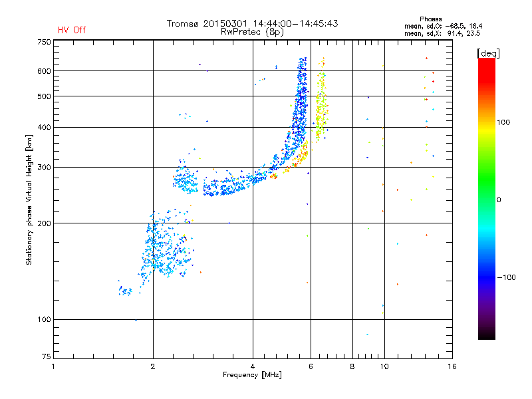Screen dimensions: 532x399
Task: Click the "Frequency [MHz]" axis label
Action: pyautogui.click(x=252, y=375)
